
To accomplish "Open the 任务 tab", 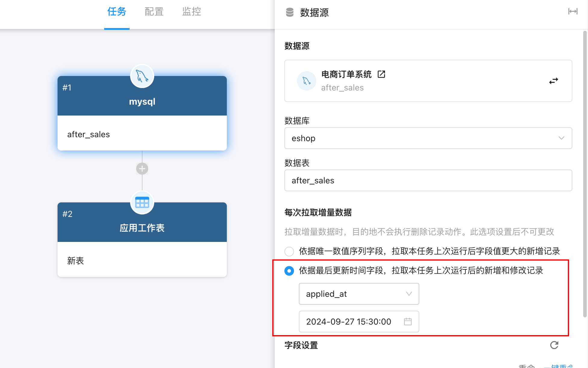I will coord(117,12).
